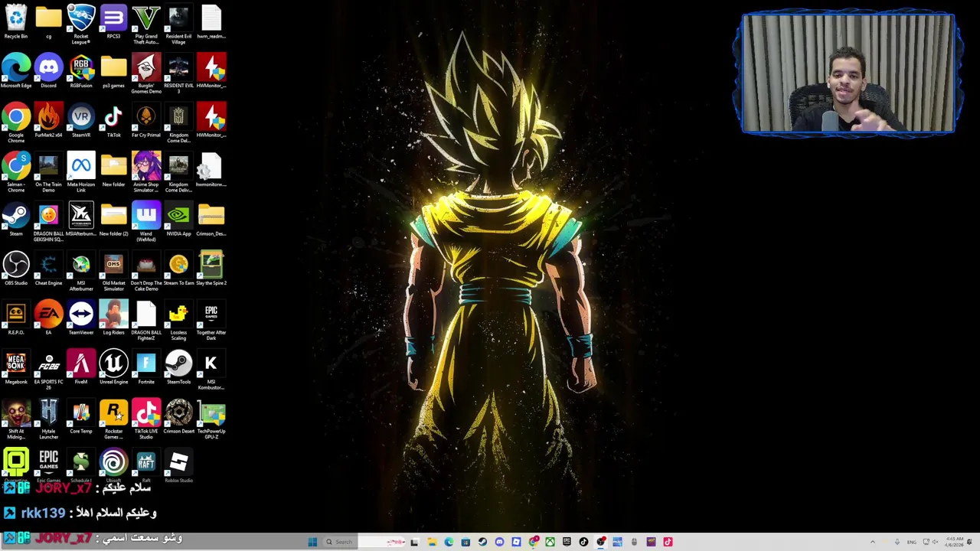Viewport: 980px width, 551px height.
Task: Open Resident Evil Village shortcut
Action: [x=178, y=24]
